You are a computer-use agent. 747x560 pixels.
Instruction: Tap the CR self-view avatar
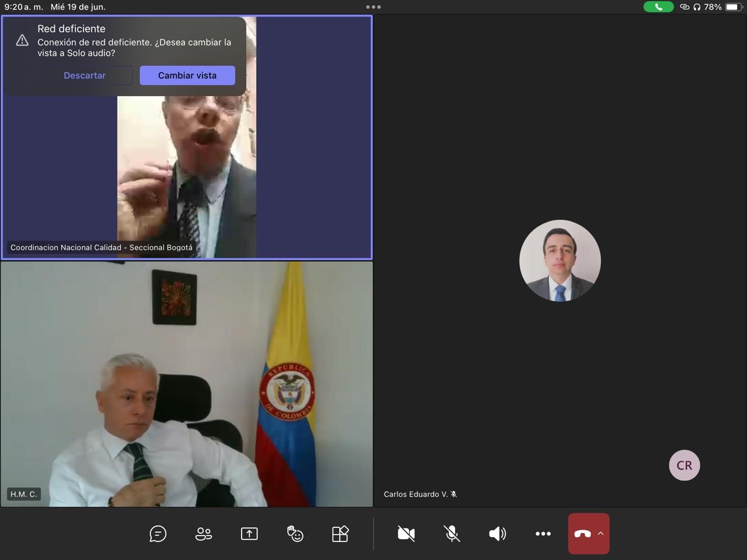pos(685,466)
